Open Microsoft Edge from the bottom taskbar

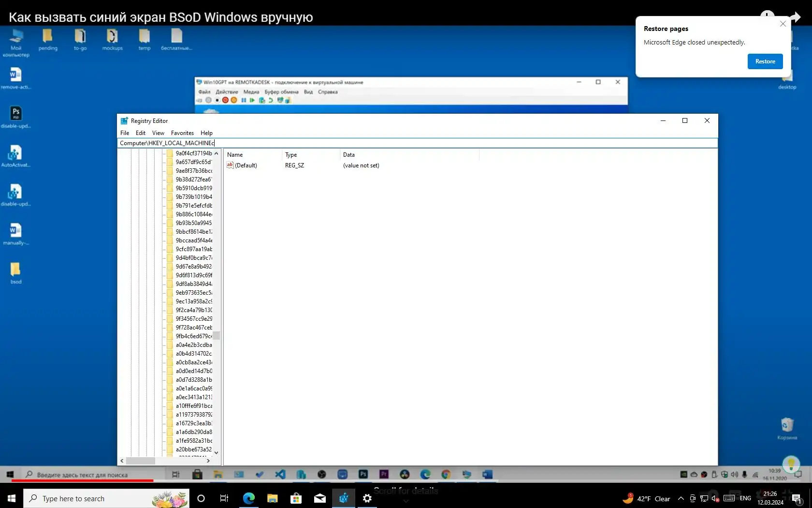point(249,498)
